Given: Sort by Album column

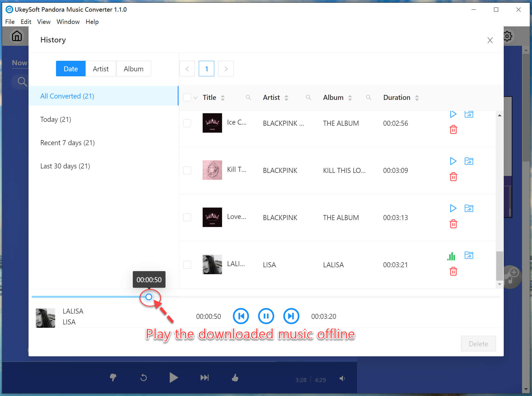Looking at the screenshot, I should (x=350, y=98).
